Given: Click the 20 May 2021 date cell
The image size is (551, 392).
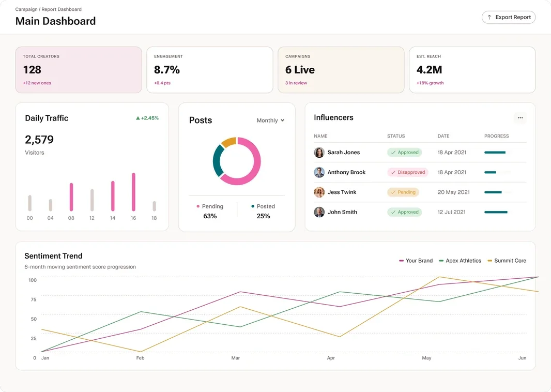Looking at the screenshot, I should [454, 192].
